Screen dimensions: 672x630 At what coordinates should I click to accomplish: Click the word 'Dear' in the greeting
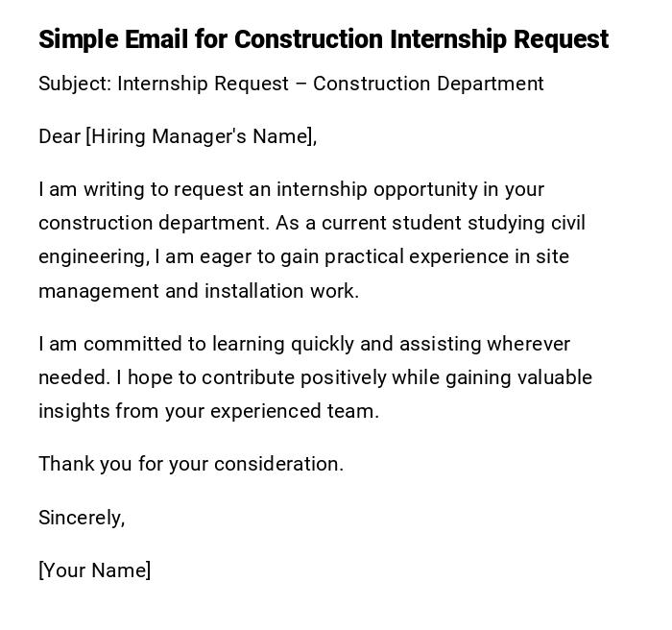pos(60,136)
